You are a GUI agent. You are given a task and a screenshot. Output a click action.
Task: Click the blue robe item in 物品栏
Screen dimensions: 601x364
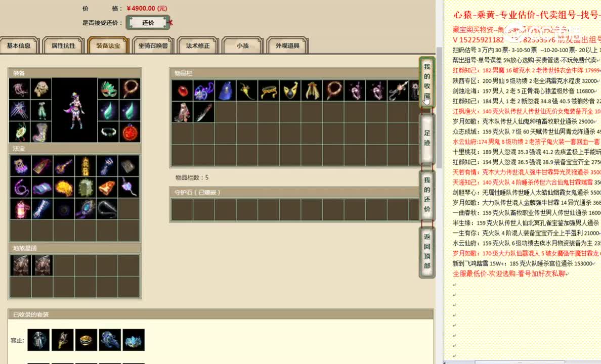226,91
